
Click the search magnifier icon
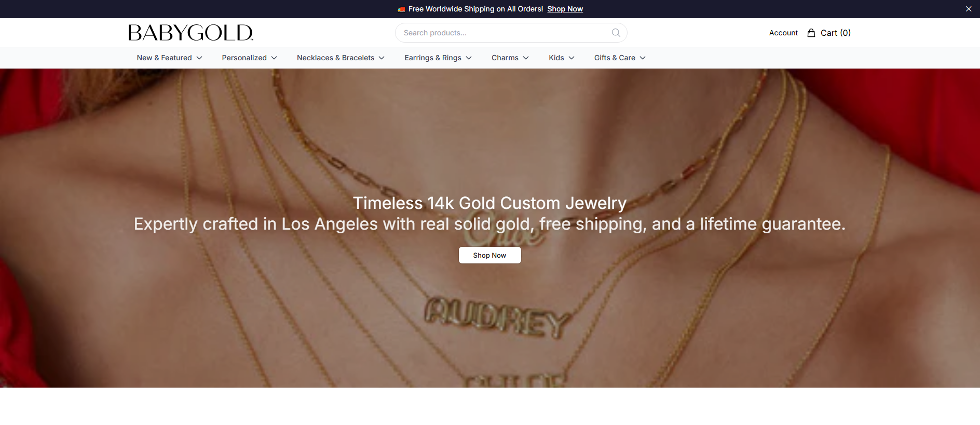pyautogui.click(x=616, y=33)
